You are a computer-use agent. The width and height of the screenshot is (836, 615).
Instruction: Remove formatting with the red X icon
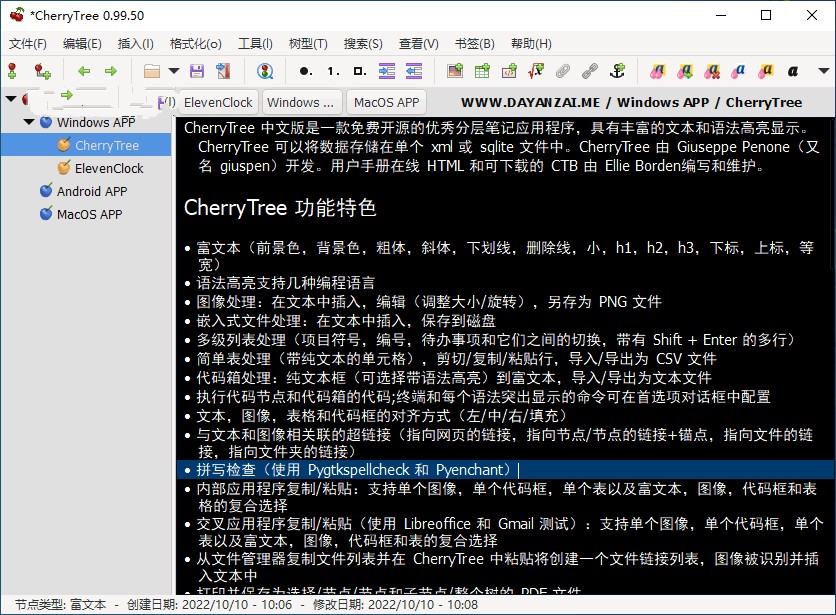tap(712, 70)
